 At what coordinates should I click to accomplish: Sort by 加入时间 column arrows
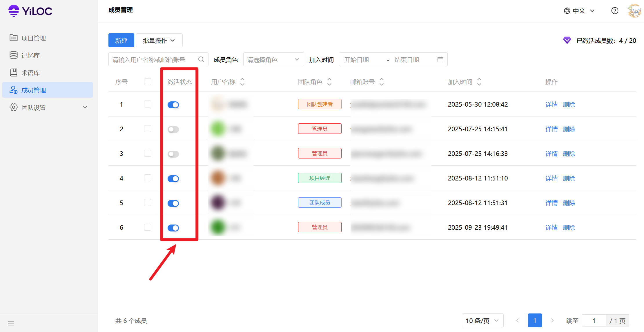pyautogui.click(x=479, y=82)
